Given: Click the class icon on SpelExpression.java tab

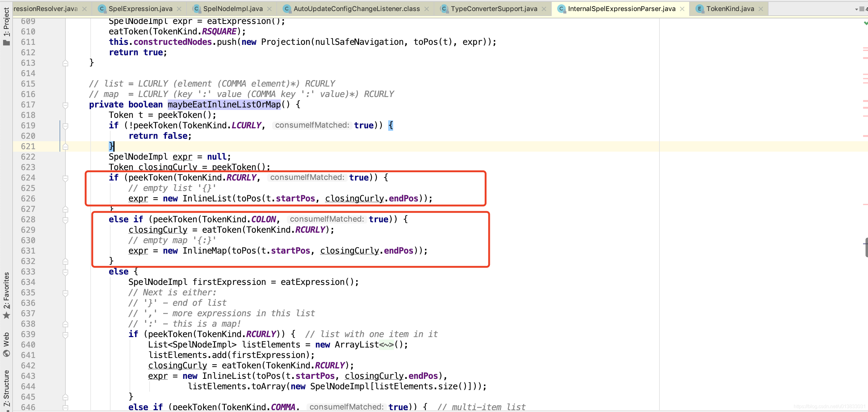Looking at the screenshot, I should pos(101,9).
